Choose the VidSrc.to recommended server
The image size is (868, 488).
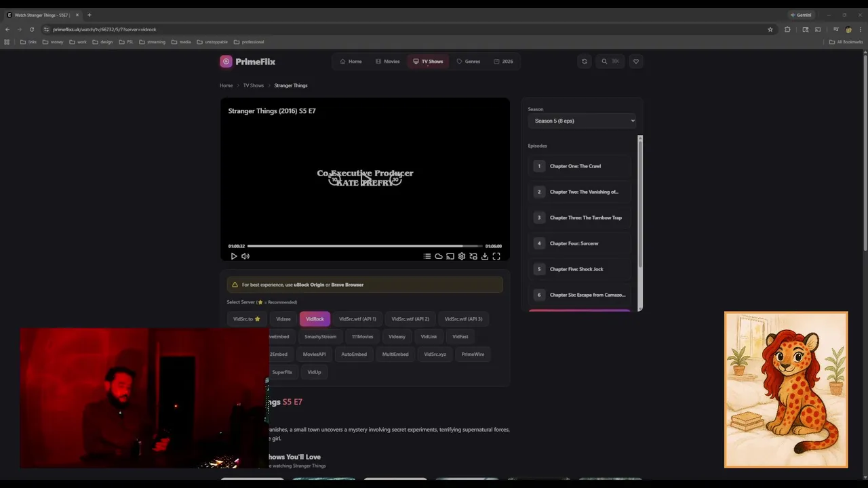pyautogui.click(x=247, y=319)
